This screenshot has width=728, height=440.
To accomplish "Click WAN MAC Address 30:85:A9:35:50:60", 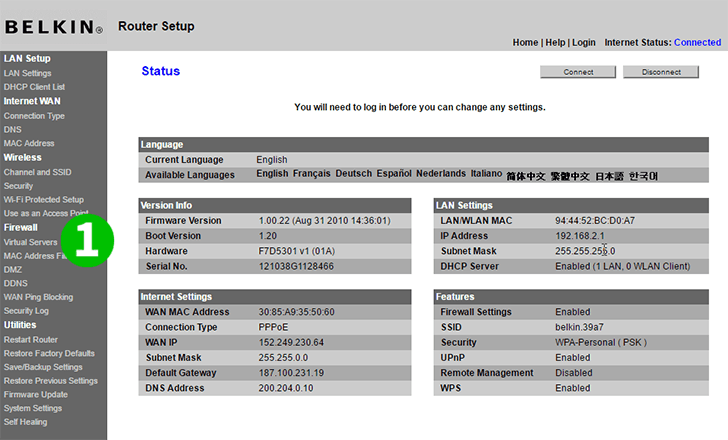I will 296,312.
